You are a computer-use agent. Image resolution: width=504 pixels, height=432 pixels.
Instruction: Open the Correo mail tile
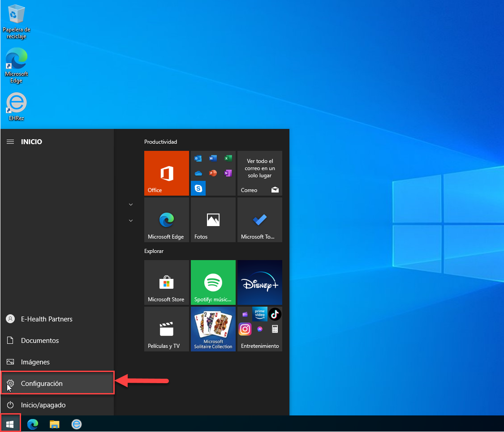pyautogui.click(x=260, y=173)
